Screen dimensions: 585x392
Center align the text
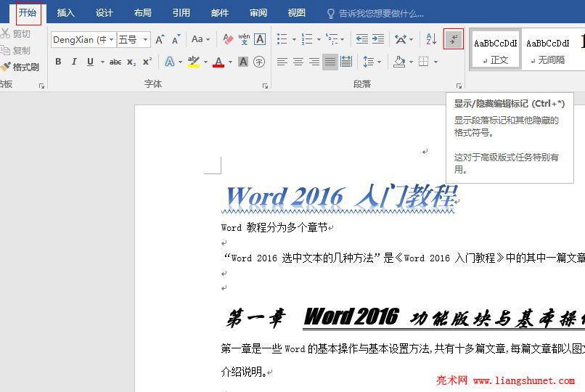coord(298,62)
